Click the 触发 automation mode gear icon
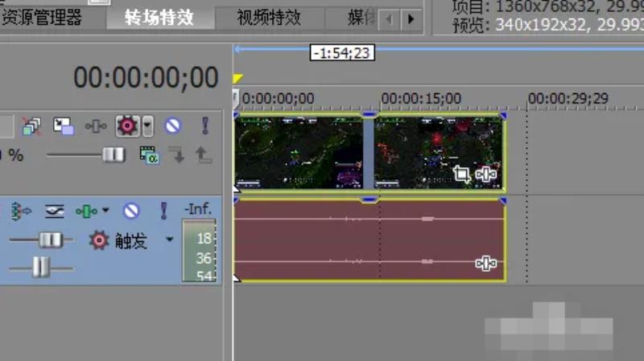The image size is (644, 361). point(99,240)
